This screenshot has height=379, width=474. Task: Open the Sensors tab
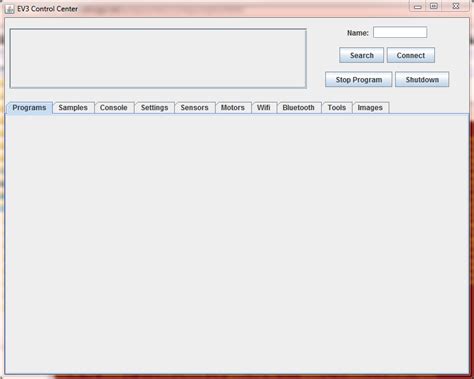(x=194, y=108)
